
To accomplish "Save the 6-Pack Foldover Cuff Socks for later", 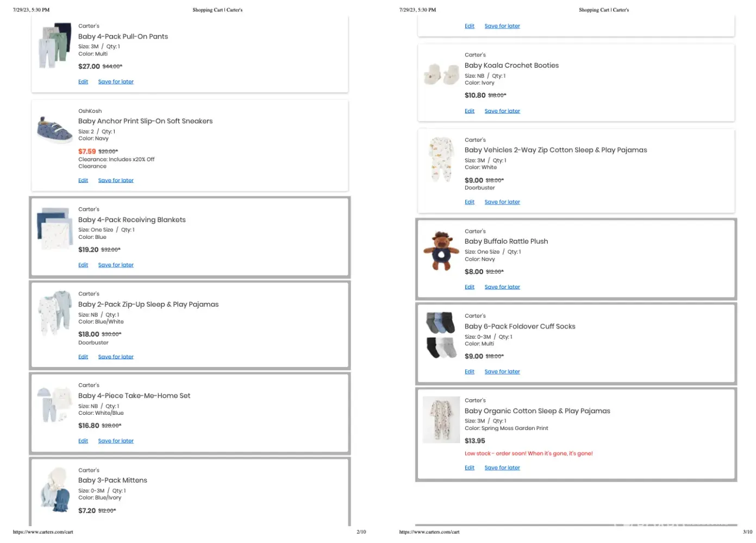I will [502, 372].
